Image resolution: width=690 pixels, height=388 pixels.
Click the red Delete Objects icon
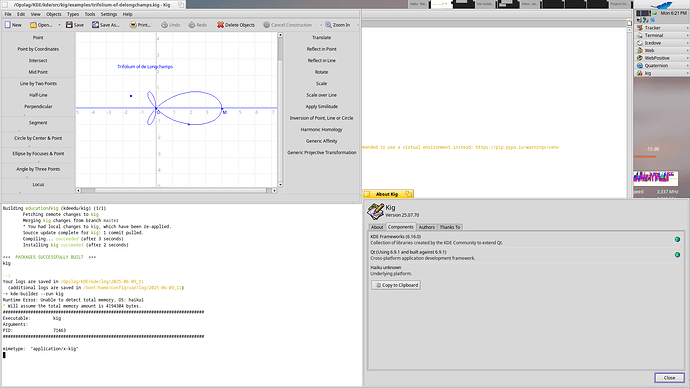click(x=220, y=25)
